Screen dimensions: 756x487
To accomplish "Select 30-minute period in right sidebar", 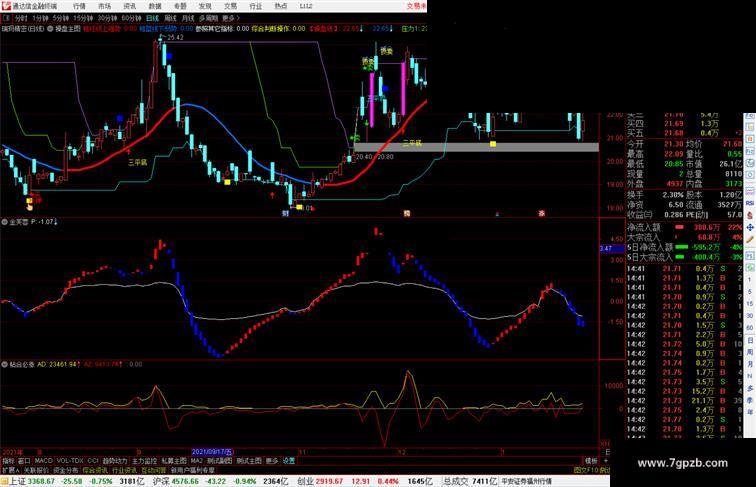I will 750,316.
